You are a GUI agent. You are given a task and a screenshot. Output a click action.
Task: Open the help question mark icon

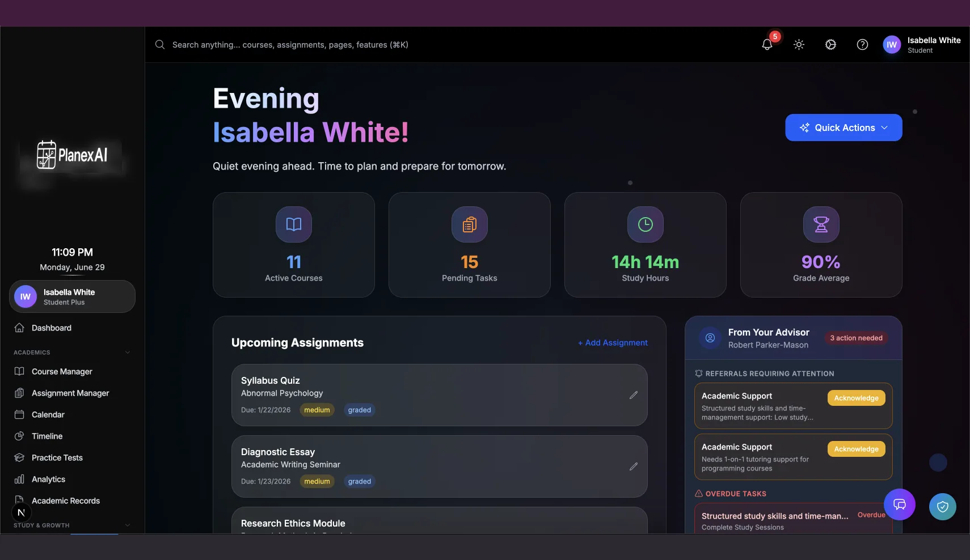862,45
